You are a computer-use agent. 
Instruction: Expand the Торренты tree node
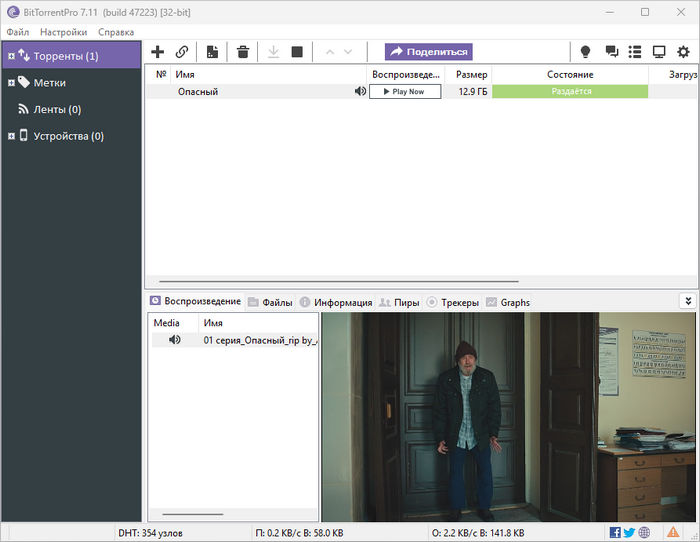pos(11,56)
